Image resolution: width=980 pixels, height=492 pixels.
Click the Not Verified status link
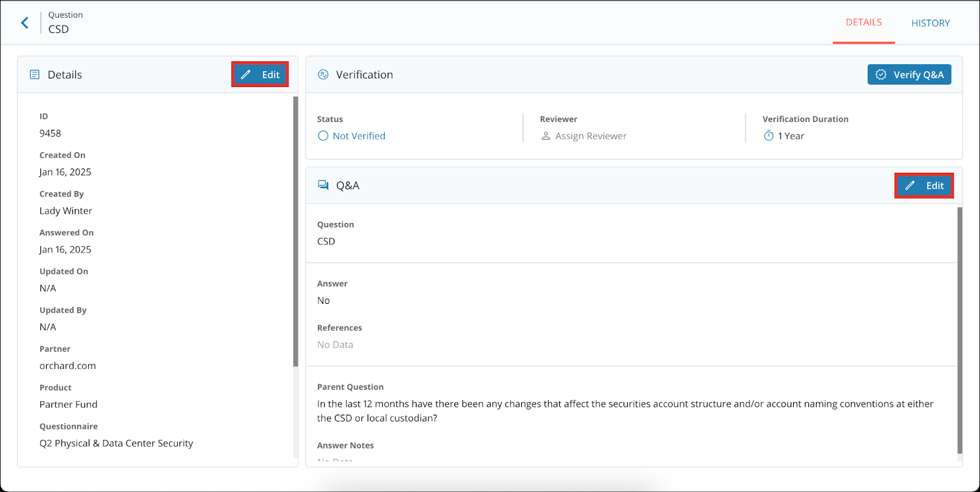pos(359,136)
